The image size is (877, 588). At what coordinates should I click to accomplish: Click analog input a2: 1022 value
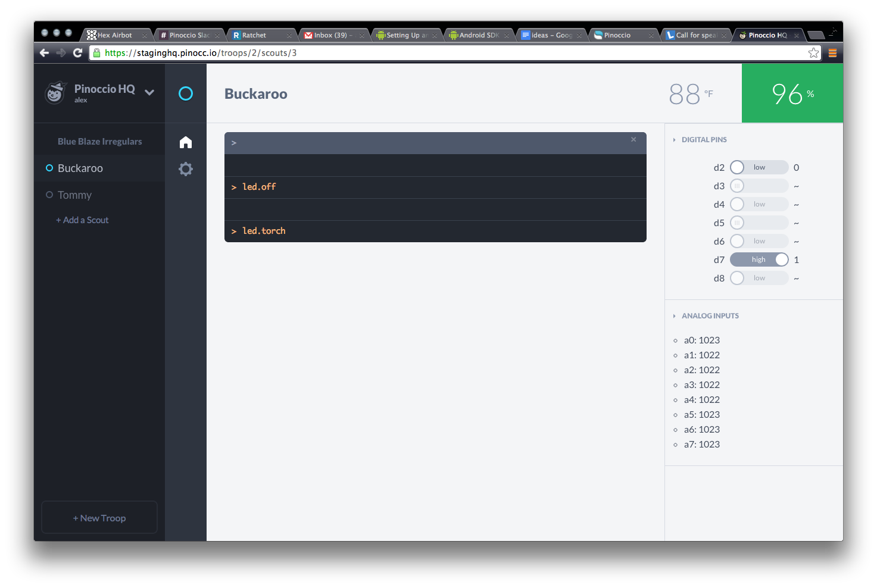click(702, 370)
